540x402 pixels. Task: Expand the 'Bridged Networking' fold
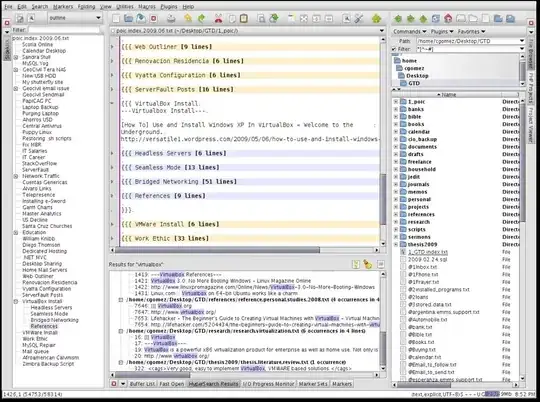coord(112,182)
